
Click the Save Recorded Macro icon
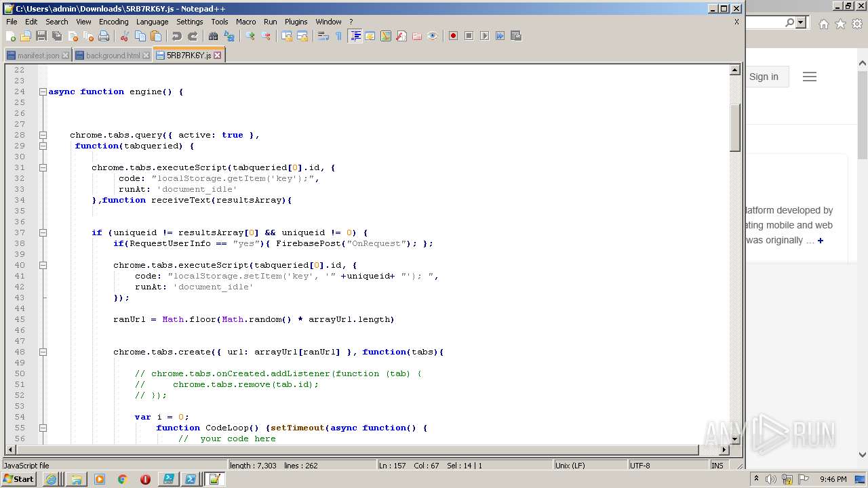point(515,36)
